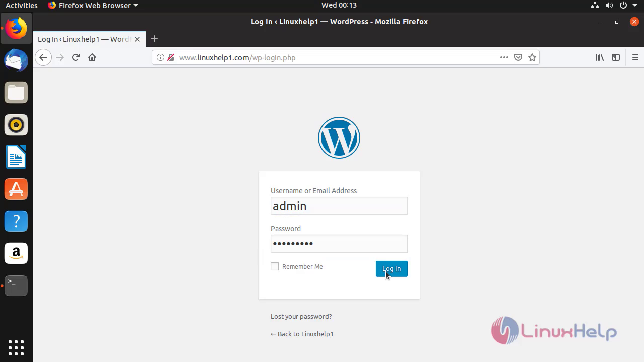The width and height of the screenshot is (644, 362).
Task: Click the WordPress logo
Action: pyautogui.click(x=339, y=138)
